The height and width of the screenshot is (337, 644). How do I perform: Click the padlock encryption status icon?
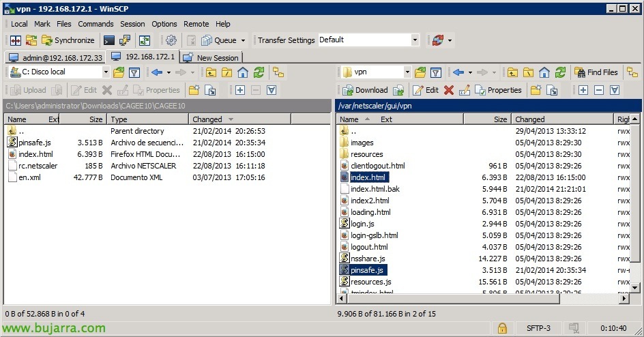click(502, 328)
